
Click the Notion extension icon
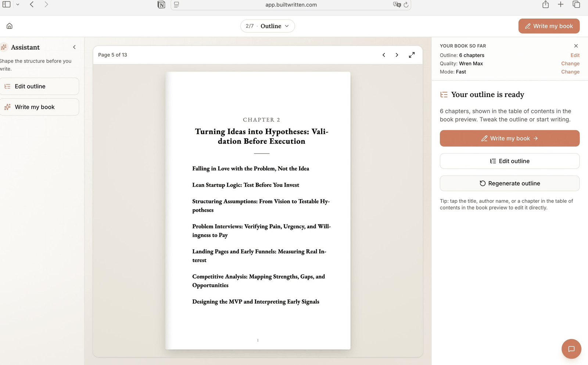click(161, 5)
